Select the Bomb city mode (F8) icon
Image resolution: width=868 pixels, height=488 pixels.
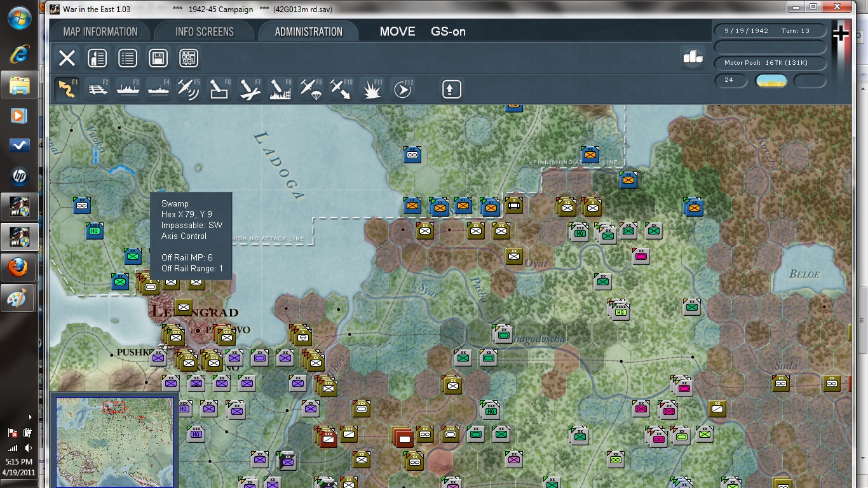tap(280, 89)
